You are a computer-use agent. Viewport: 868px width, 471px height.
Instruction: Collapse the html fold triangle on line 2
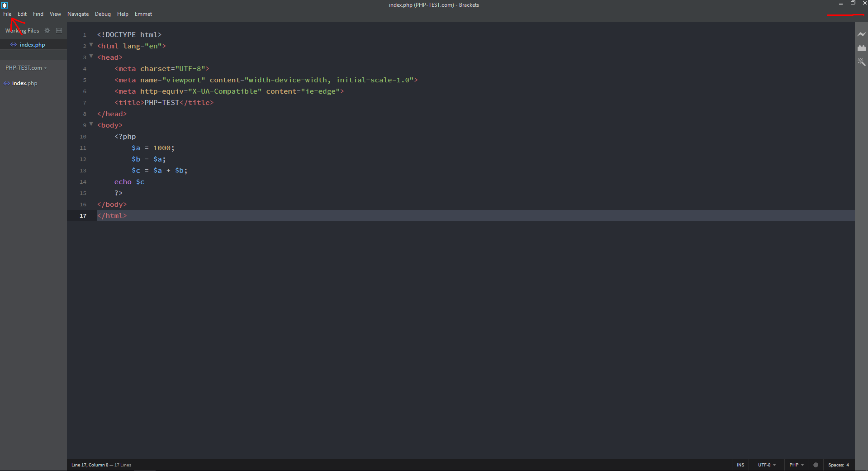(91, 44)
